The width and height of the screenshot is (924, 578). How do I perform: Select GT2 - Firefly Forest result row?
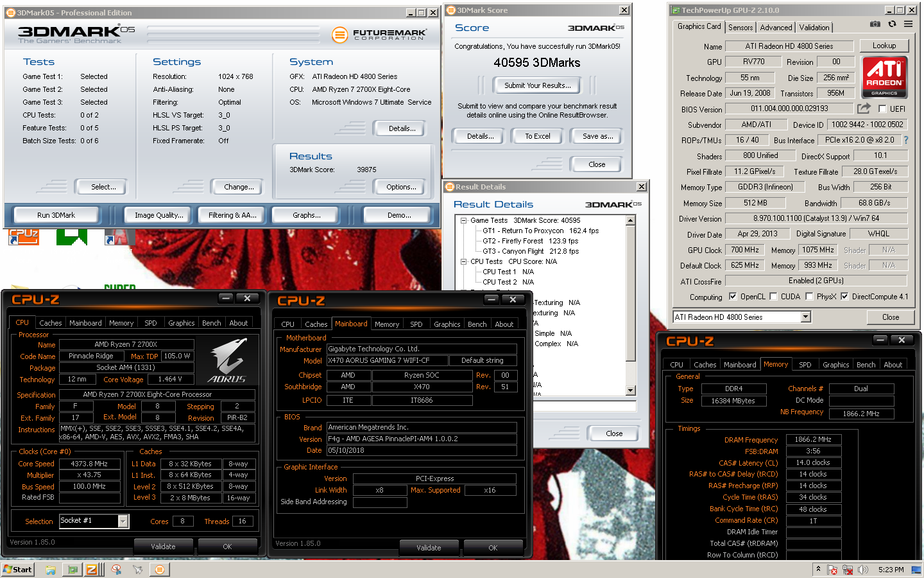point(531,241)
